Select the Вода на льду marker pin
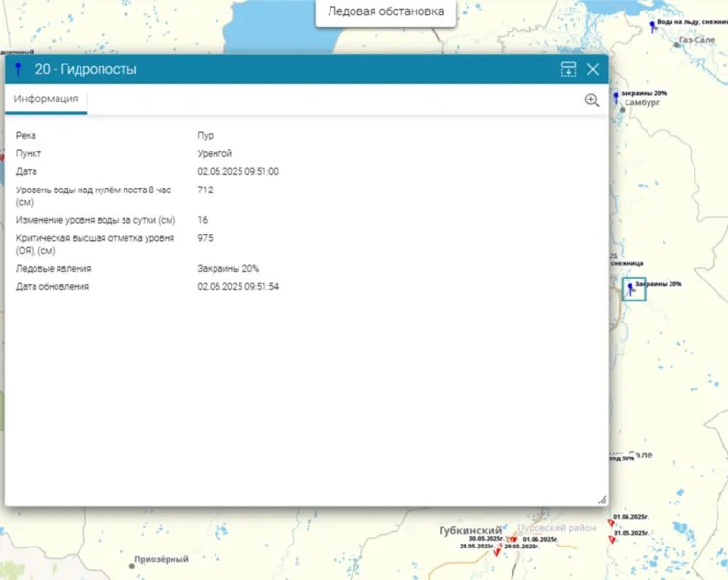The image size is (728, 580). 652,26
